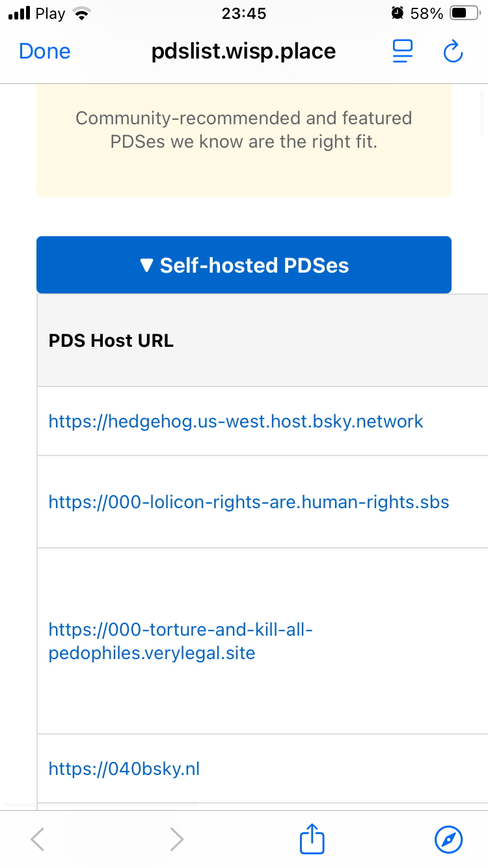Tap the Wi-Fi status icon

[81, 14]
